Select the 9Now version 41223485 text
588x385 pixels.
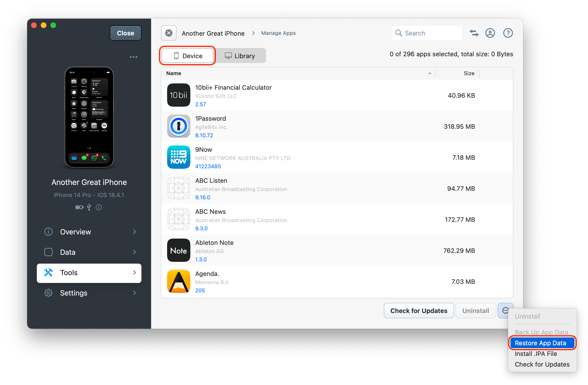[x=208, y=166]
